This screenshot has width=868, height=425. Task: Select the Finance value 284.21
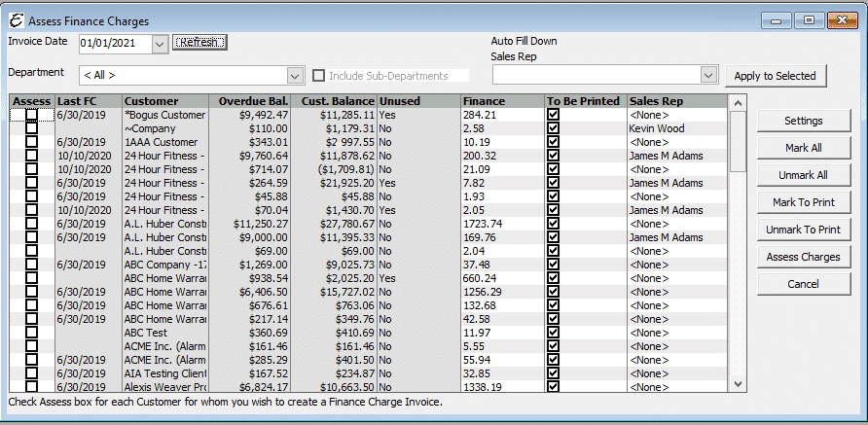[x=480, y=115]
